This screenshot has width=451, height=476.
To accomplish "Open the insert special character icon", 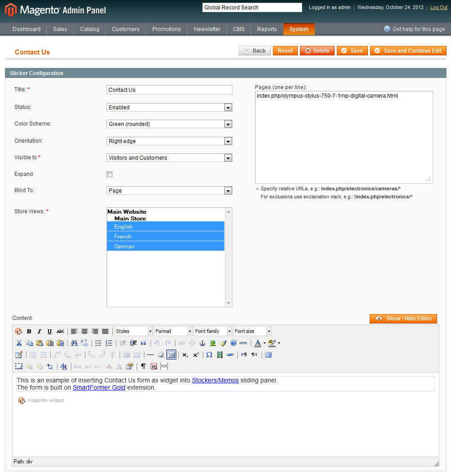I will [x=209, y=355].
